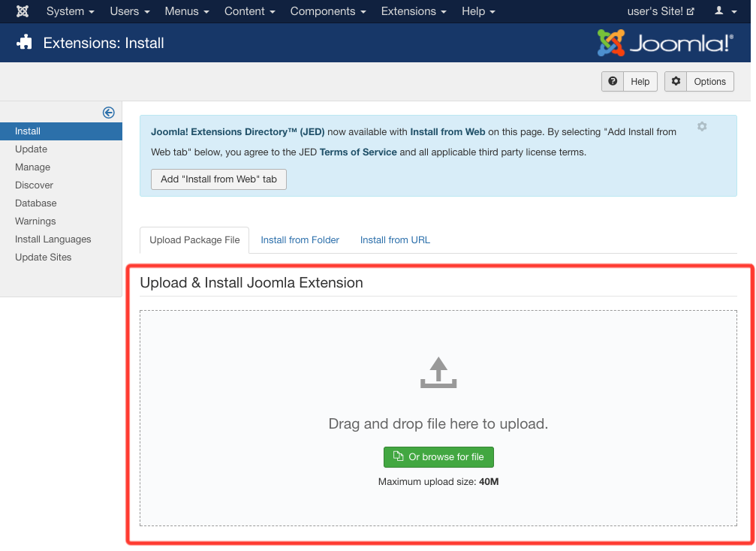
Task: Collapse sidebar with the arrow-left icon
Action: (x=108, y=113)
